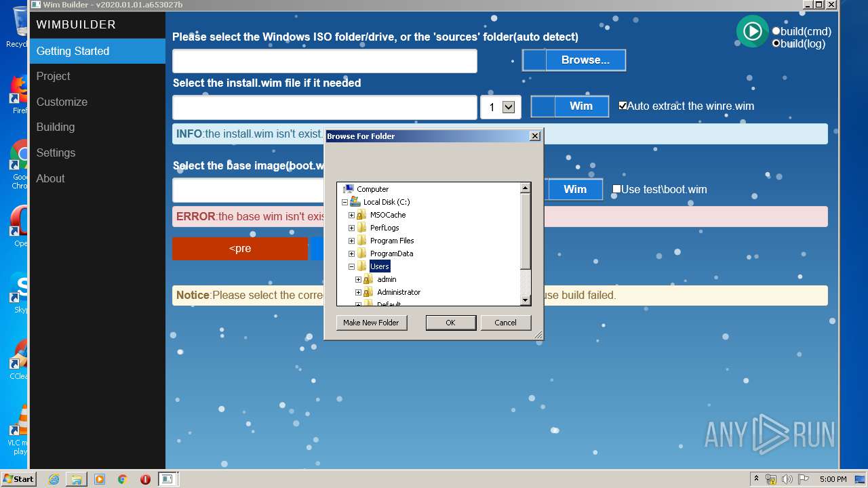Open the Getting Started section
Viewport: 868px width, 488px height.
pos(97,51)
